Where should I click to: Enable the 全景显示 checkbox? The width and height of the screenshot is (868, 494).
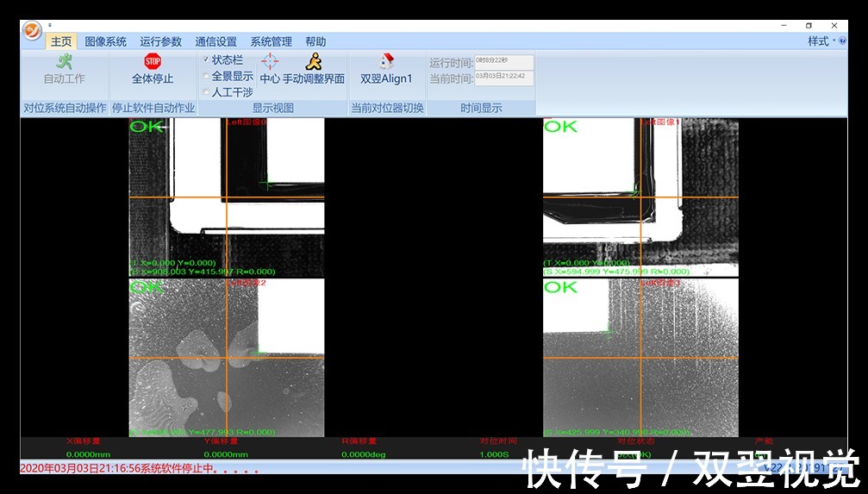pos(206,76)
